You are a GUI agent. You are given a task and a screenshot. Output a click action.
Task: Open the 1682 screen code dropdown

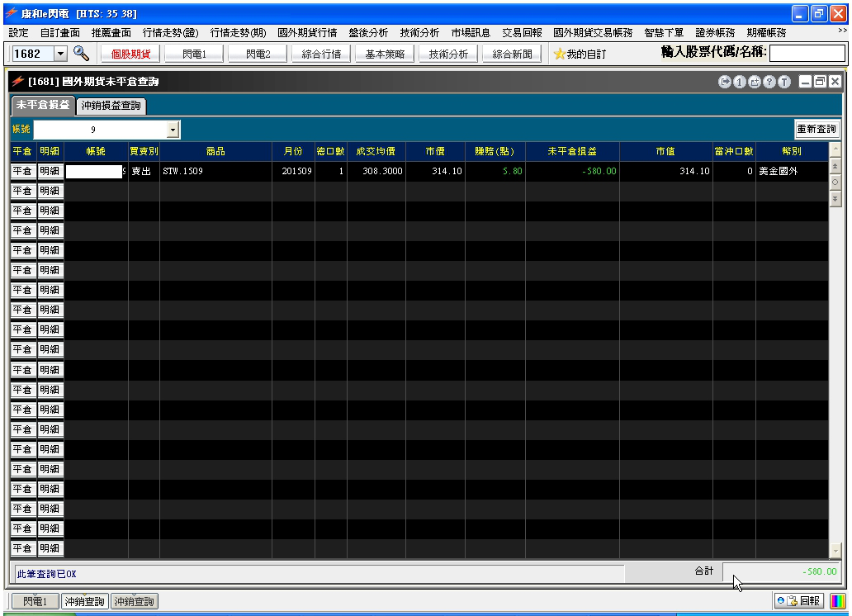61,54
